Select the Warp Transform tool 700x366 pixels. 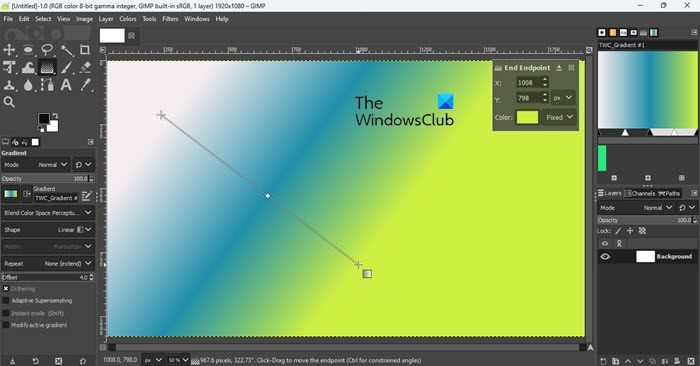tap(28, 67)
